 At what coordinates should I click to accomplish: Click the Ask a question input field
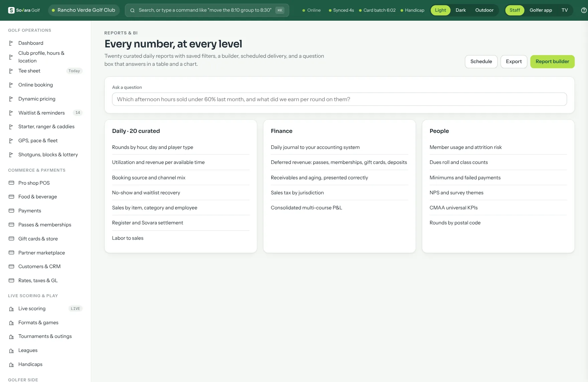click(x=339, y=99)
